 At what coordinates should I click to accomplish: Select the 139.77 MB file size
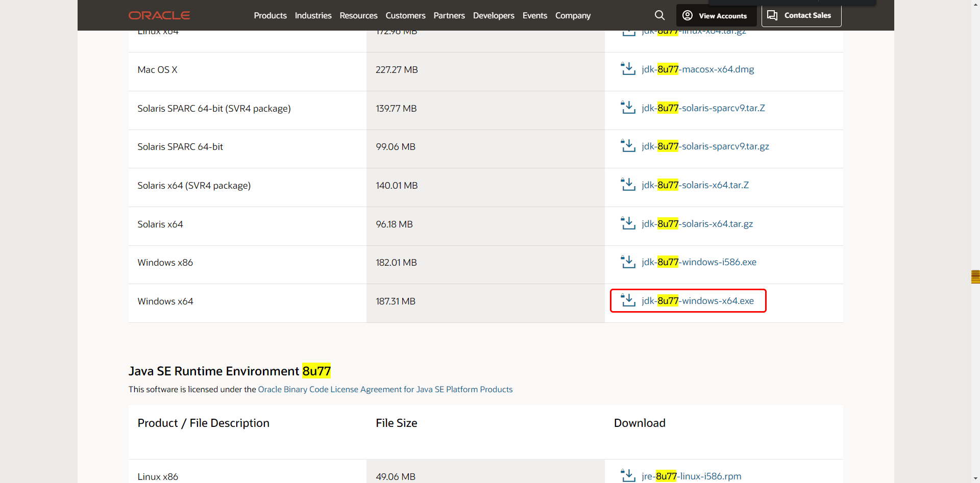point(396,108)
